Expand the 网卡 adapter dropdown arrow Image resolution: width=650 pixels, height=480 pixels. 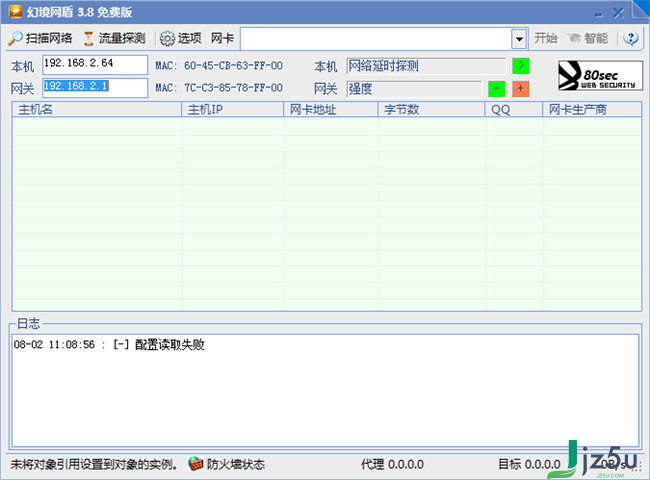[519, 39]
